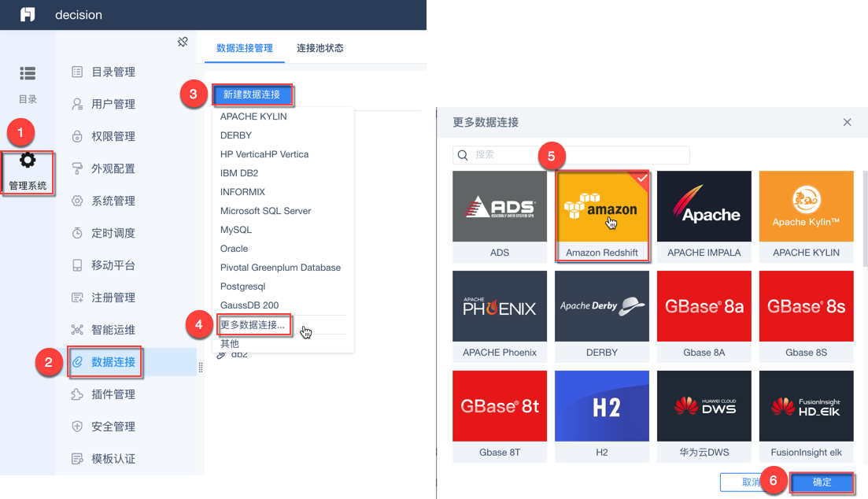Select the ADS database tile
The image size is (868, 499).
pyautogui.click(x=500, y=216)
